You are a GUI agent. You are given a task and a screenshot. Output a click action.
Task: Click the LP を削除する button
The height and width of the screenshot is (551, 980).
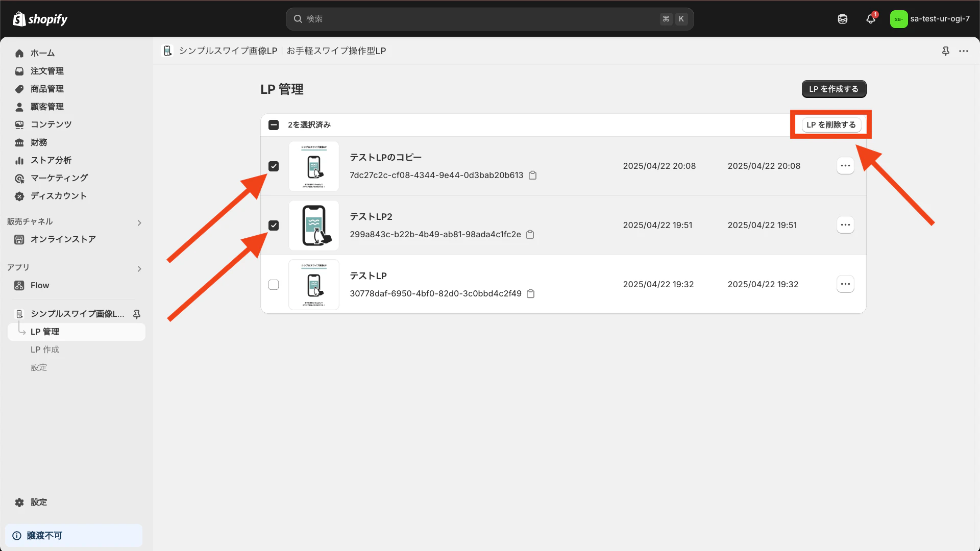pyautogui.click(x=831, y=125)
